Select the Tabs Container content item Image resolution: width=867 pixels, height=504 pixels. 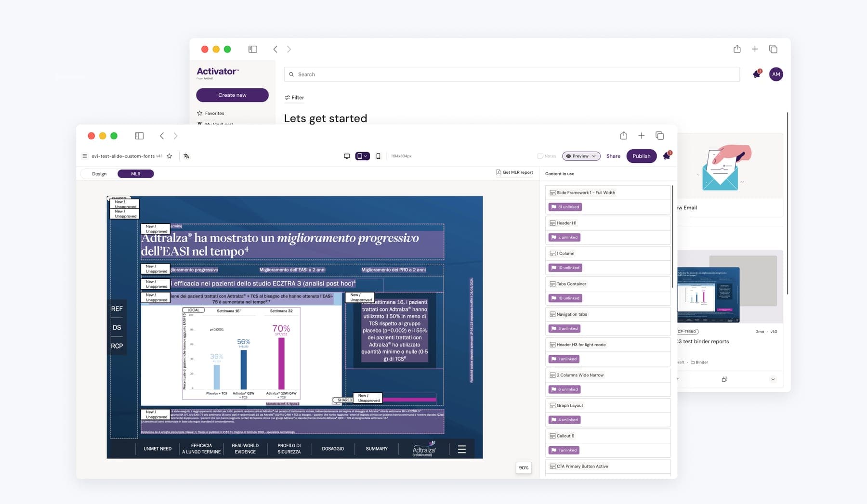[x=608, y=284]
